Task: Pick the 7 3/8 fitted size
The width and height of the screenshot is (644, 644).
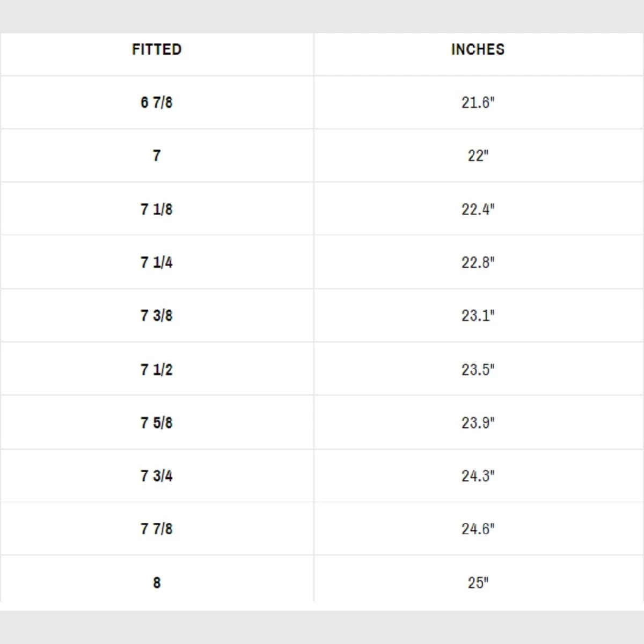Action: [x=157, y=315]
